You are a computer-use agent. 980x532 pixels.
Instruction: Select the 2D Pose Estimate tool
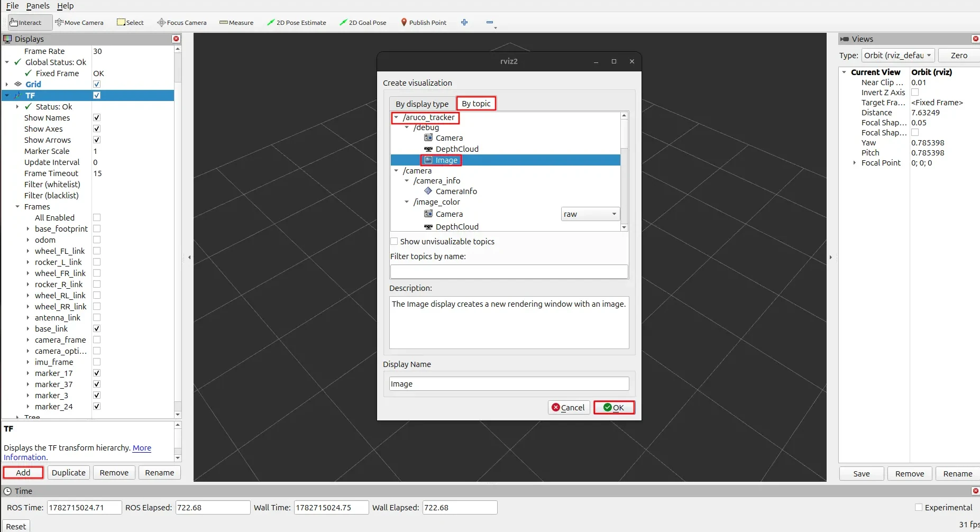click(297, 23)
